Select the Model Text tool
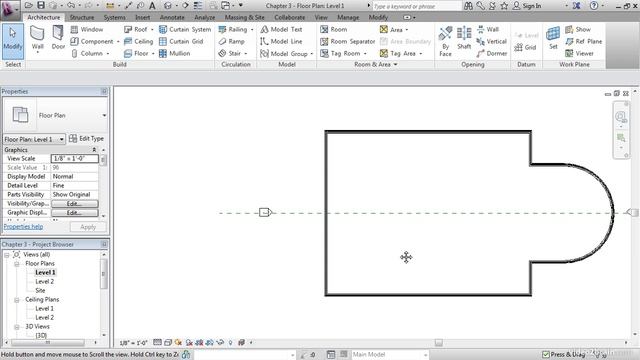This screenshot has width=640, height=360. pyautogui.click(x=281, y=29)
